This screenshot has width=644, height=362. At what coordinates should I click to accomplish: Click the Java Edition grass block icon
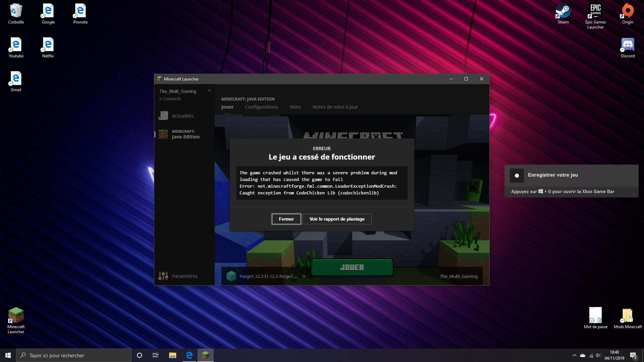163,134
